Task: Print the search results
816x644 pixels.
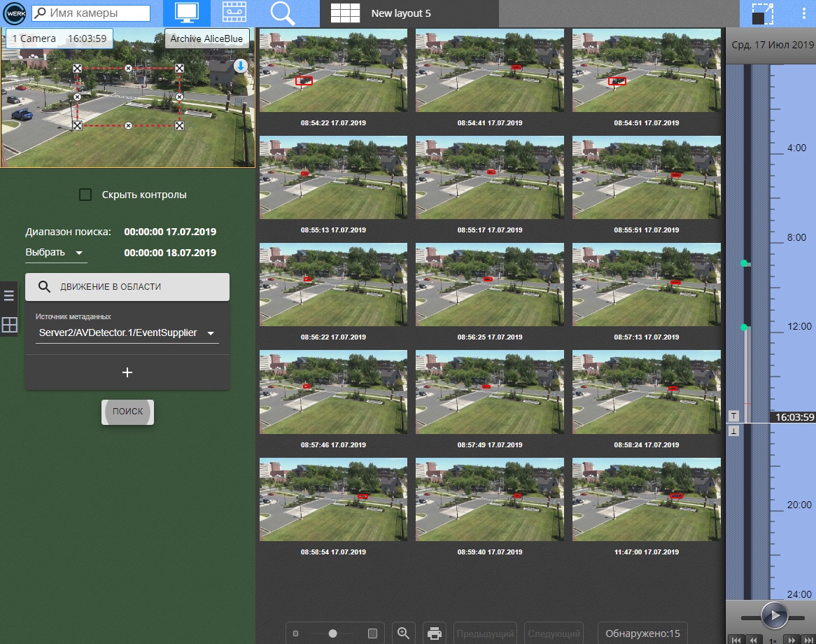Action: (434, 633)
